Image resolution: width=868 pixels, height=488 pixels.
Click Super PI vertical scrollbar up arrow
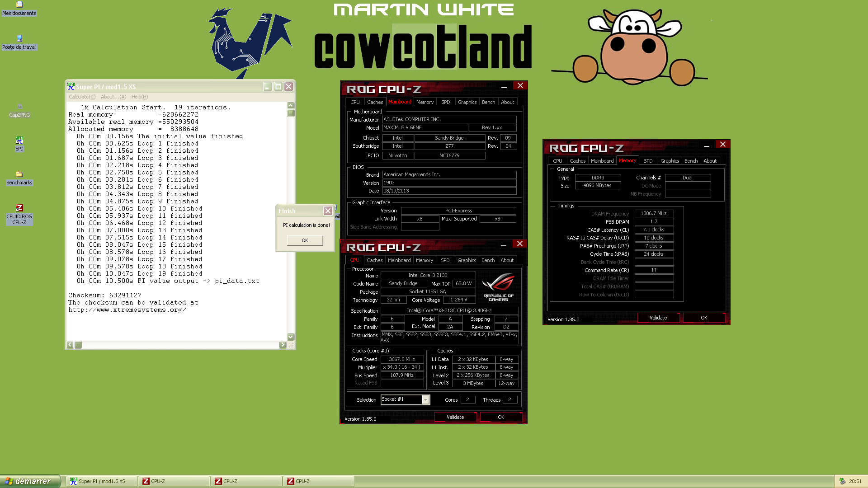[x=291, y=105]
